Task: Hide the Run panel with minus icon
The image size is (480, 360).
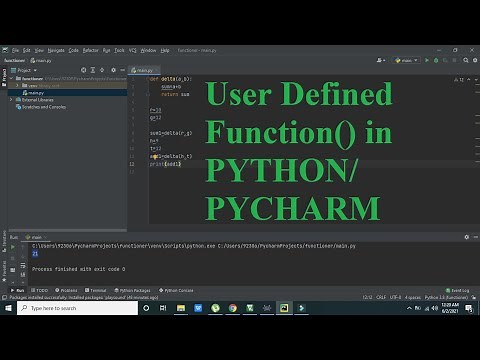Action: coord(476,237)
